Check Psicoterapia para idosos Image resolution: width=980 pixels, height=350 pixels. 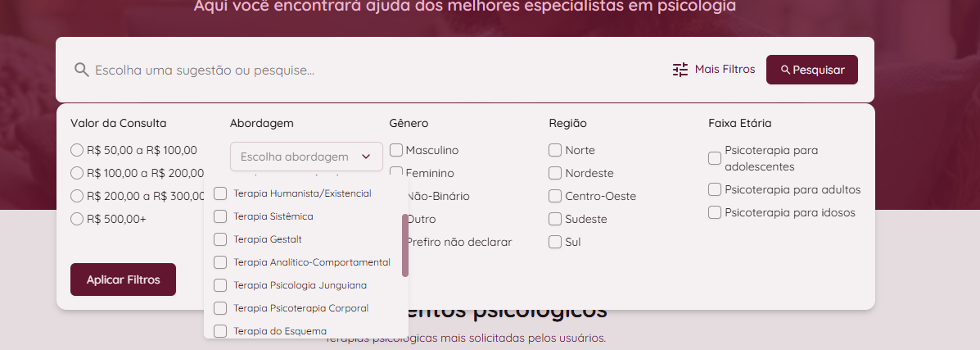point(715,212)
